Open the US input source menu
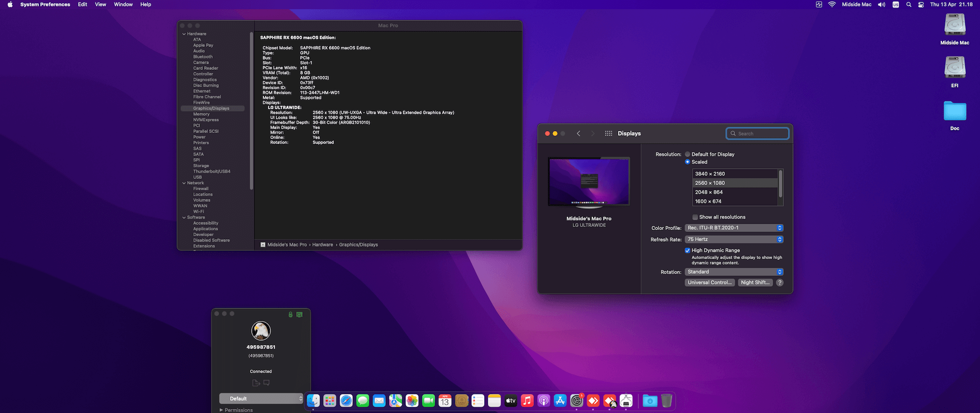The width and height of the screenshot is (980, 413). (896, 5)
